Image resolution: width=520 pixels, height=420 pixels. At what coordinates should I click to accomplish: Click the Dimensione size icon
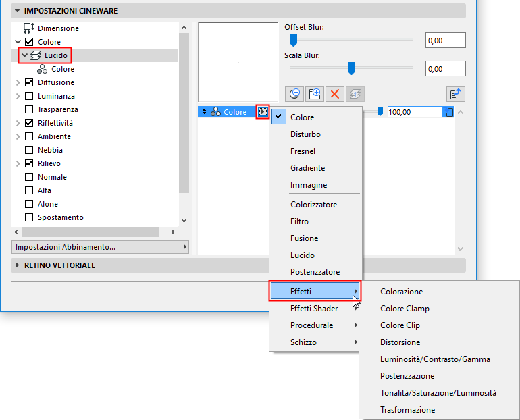pyautogui.click(x=29, y=28)
